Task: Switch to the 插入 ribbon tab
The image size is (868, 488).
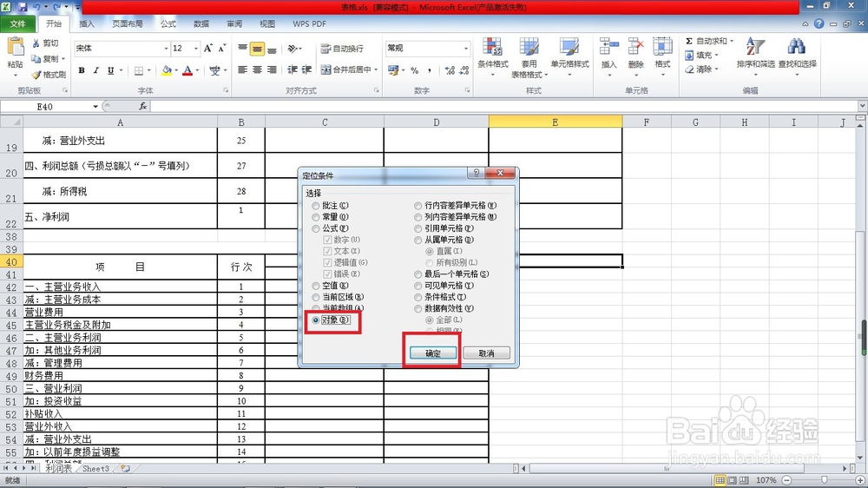Action: click(87, 23)
